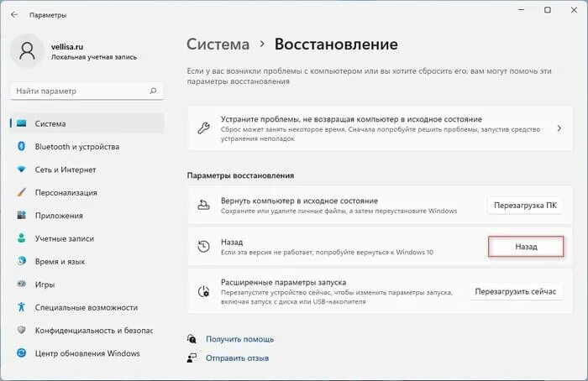Open Центр обновления Windows section
The width and height of the screenshot is (588, 381).
pos(87,353)
